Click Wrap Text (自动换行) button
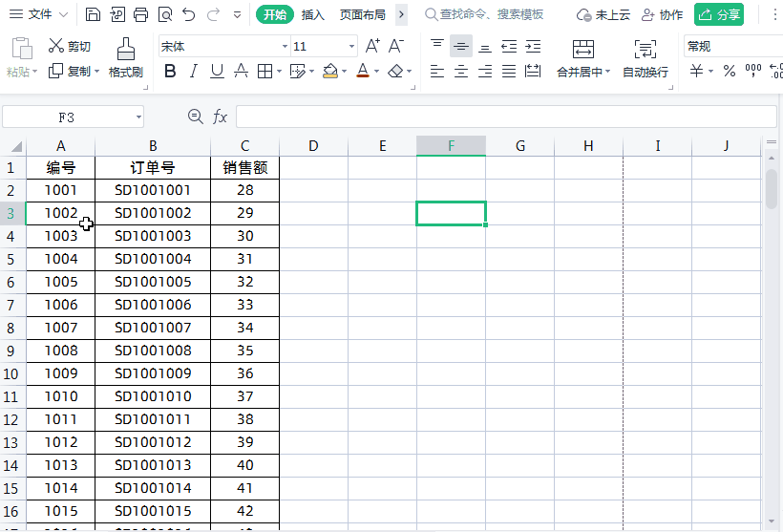This screenshot has width=783, height=532. click(x=645, y=58)
